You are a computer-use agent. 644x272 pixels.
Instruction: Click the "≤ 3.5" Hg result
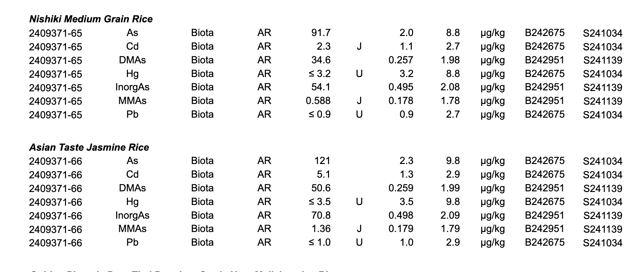(319, 202)
